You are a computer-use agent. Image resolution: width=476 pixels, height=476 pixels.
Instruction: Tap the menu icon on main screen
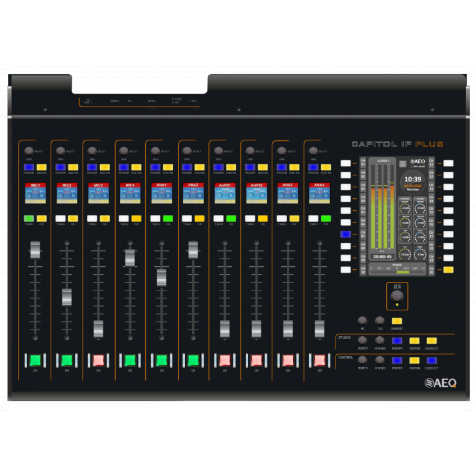[402, 164]
